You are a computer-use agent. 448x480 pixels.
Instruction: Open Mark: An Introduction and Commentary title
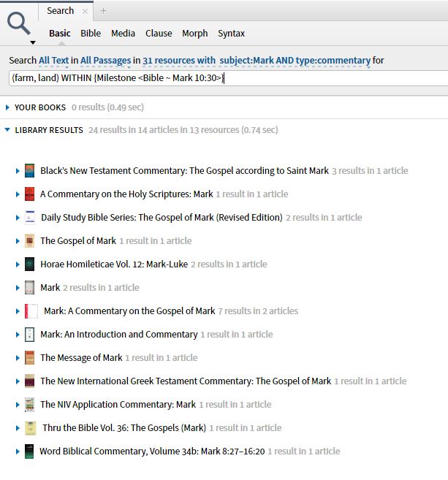coord(119,335)
